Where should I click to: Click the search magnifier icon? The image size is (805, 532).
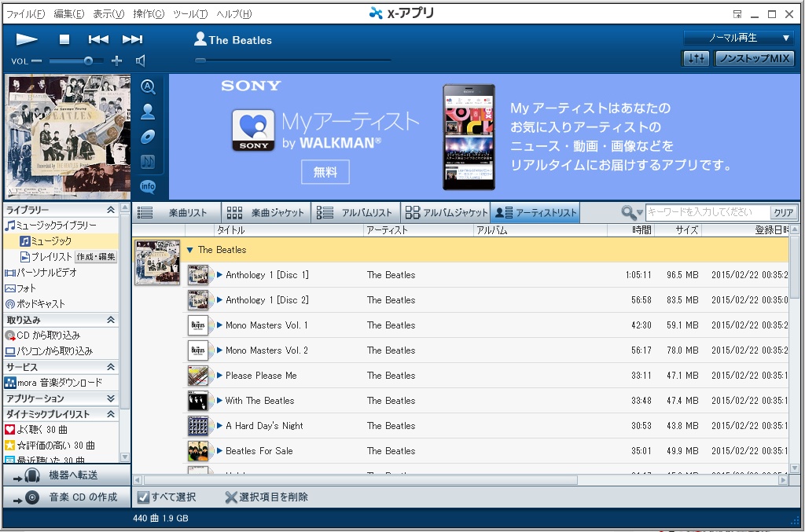click(628, 212)
